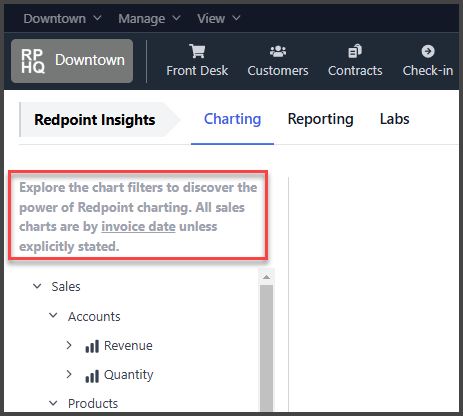463x416 pixels.
Task: Collapse the Products tree node
Action: click(53, 403)
